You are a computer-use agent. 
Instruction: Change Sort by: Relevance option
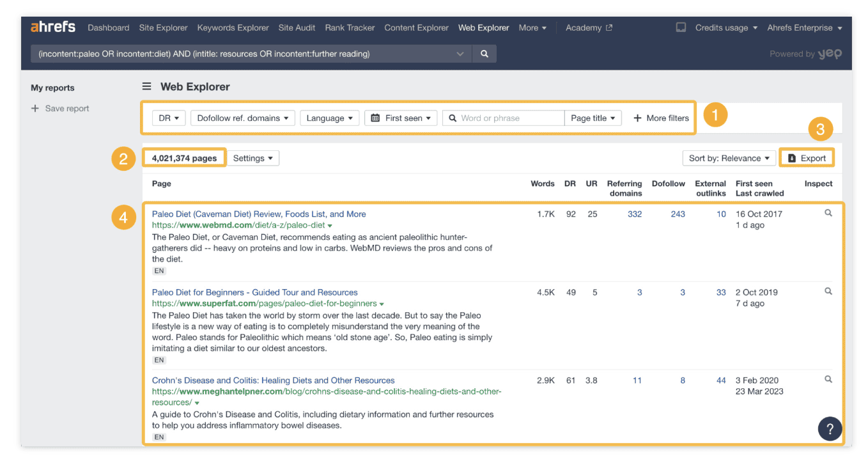click(729, 158)
